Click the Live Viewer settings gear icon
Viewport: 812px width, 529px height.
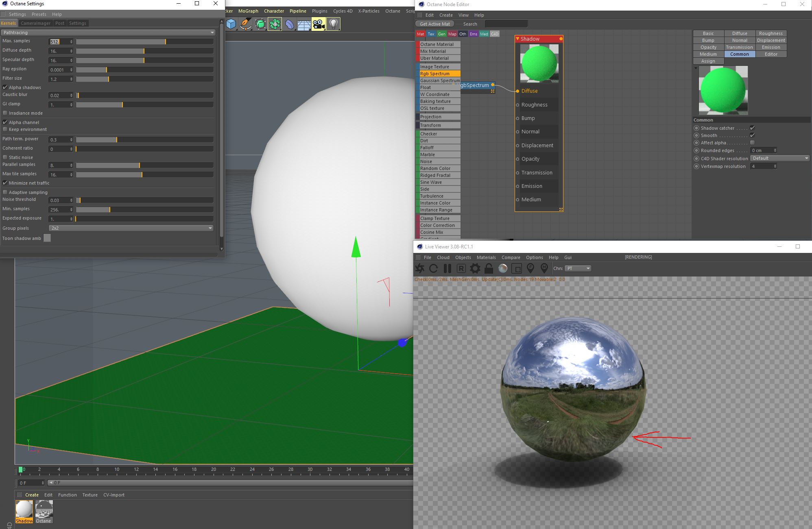pos(475,268)
